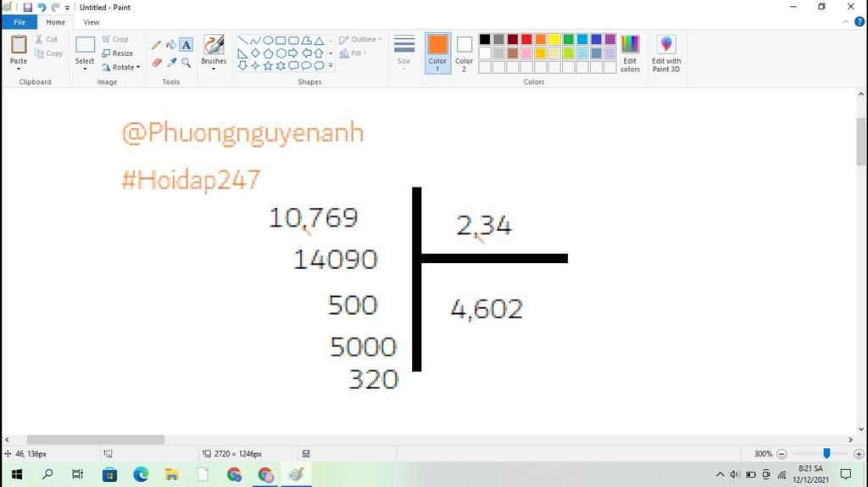Expand the Shapes gallery more arrow
This screenshot has width=868, height=487.
click(x=331, y=66)
